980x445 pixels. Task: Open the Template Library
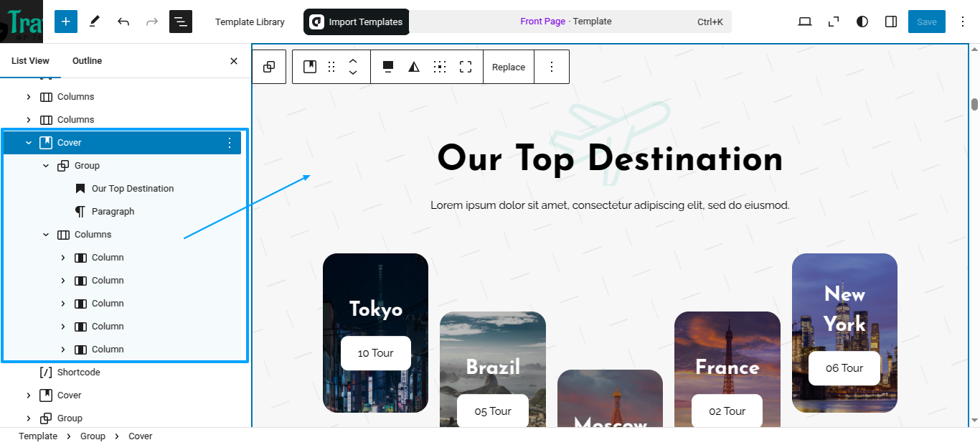[250, 22]
